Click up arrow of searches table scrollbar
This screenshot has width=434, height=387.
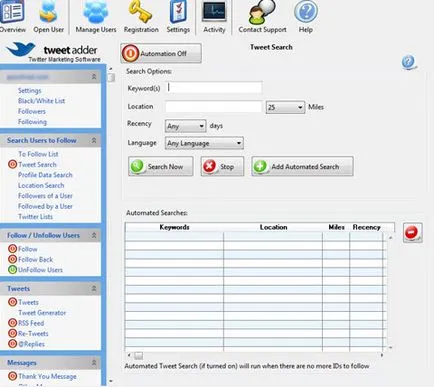point(390,237)
